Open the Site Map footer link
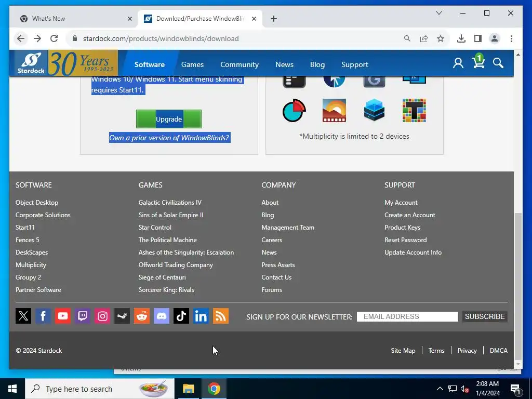Image resolution: width=532 pixels, height=399 pixels. 403,351
